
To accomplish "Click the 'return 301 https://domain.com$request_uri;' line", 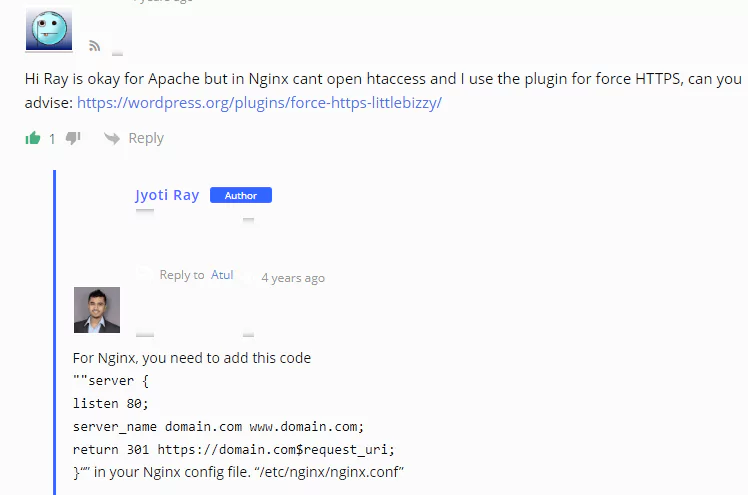I will (x=234, y=449).
